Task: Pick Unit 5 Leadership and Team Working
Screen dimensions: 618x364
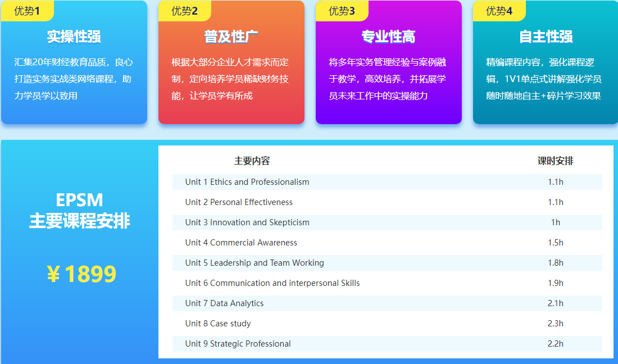Action: tap(255, 263)
